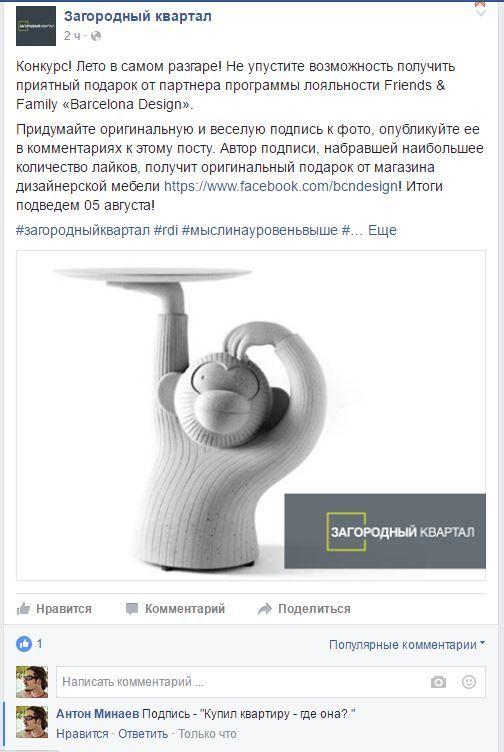The height and width of the screenshot is (752, 504).
Task: Click the #мыслинауровеньвыше hashtag
Action: [260, 230]
